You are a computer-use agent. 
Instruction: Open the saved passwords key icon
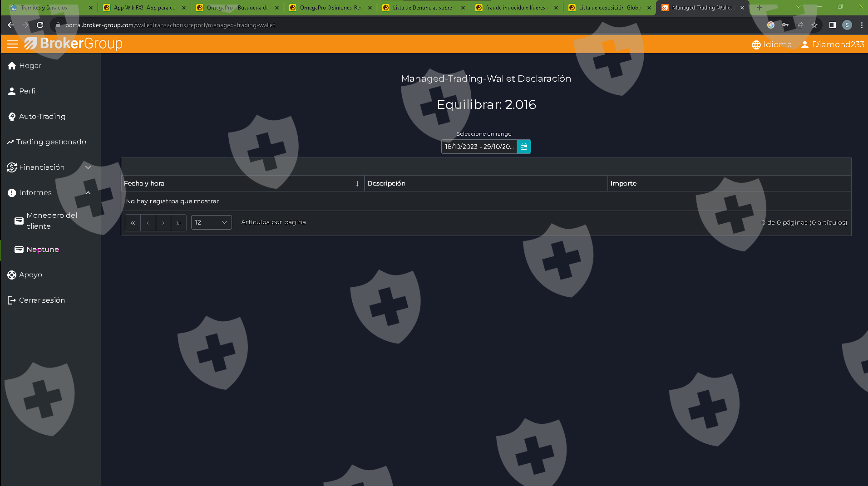point(785,25)
